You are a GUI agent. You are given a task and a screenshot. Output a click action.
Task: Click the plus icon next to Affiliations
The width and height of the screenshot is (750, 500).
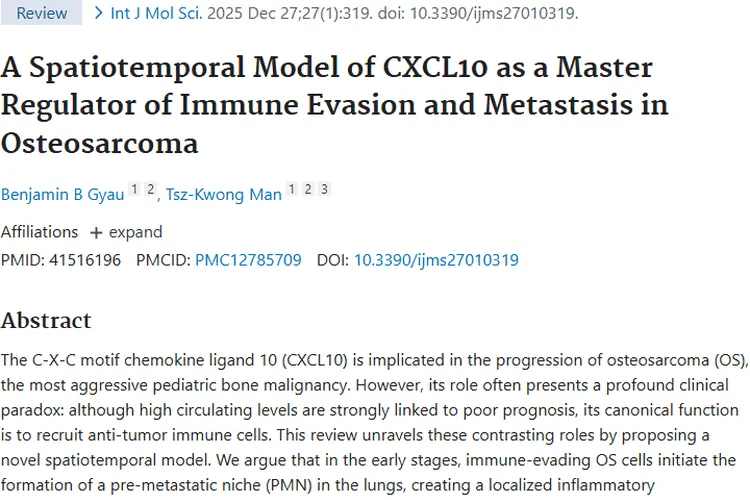click(x=96, y=232)
